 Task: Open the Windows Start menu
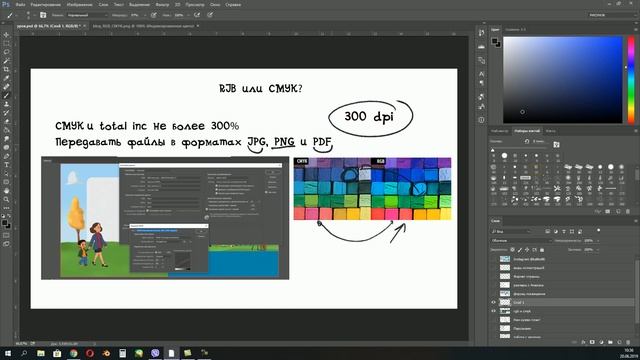(x=8, y=353)
